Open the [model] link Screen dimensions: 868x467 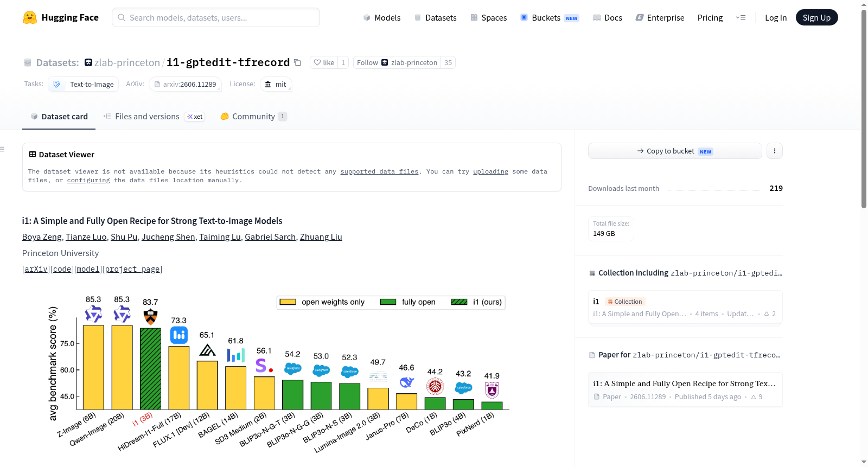88,269
